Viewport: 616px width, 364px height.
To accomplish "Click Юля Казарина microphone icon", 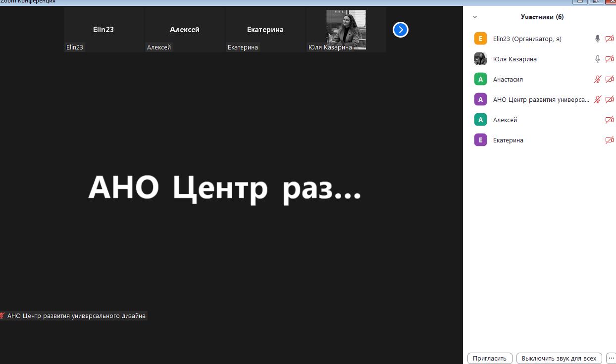I will (598, 59).
